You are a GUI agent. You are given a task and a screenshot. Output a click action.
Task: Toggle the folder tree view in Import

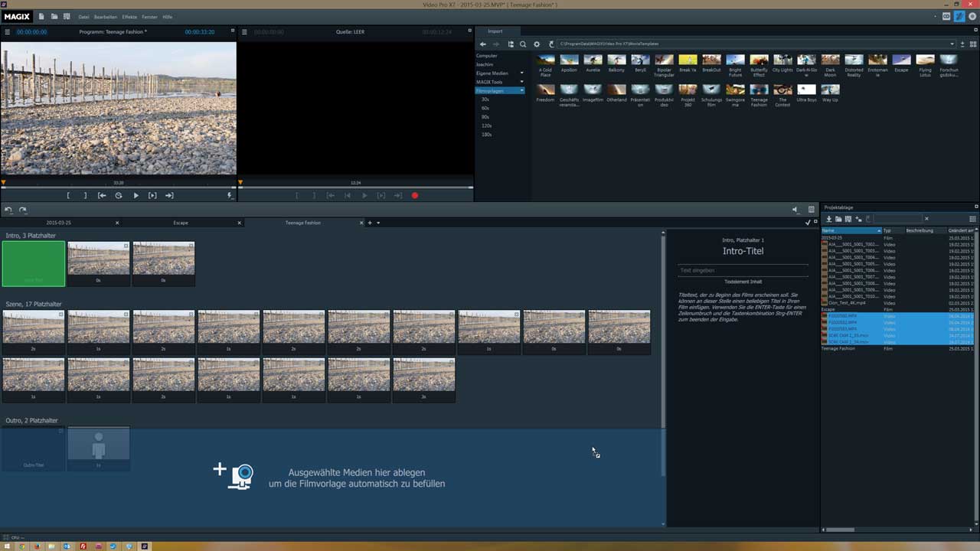pos(511,44)
